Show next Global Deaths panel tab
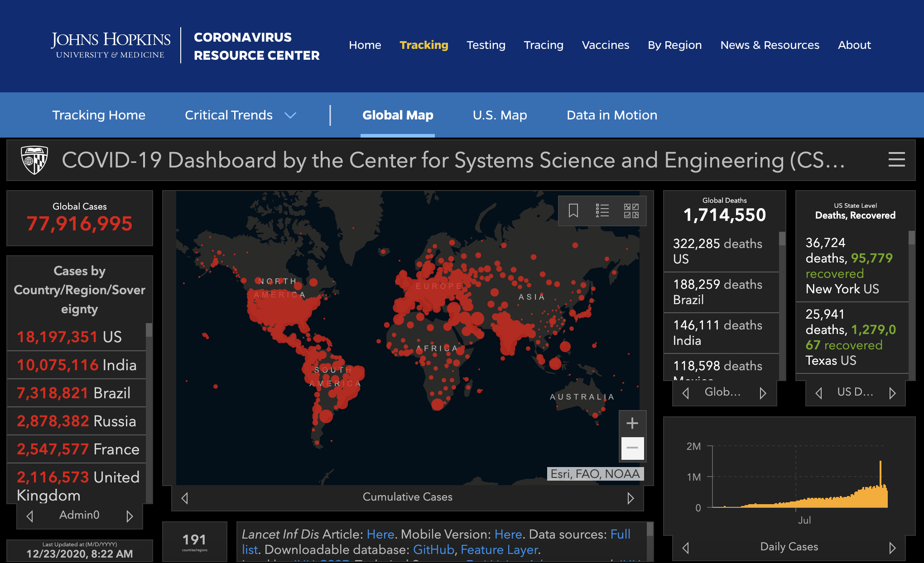The height and width of the screenshot is (563, 924). [x=763, y=393]
